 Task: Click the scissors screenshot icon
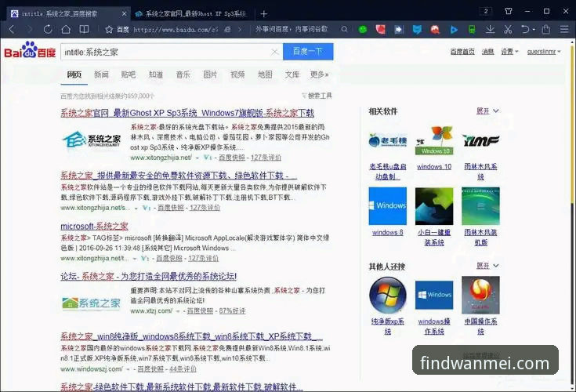(508, 29)
